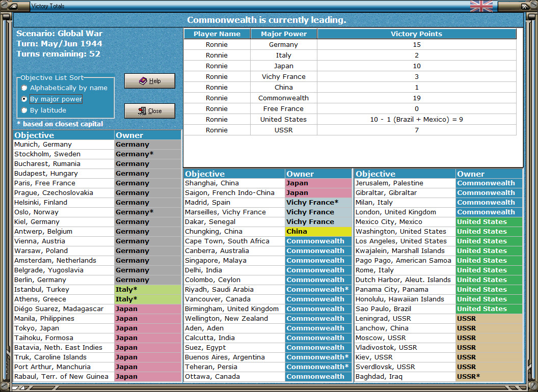Click the Commonwealth victory points value 19

click(417, 98)
